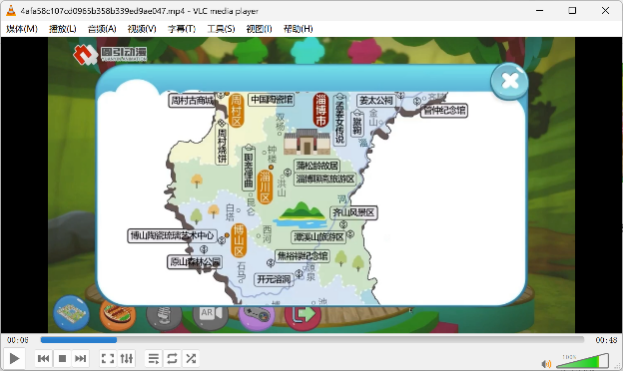The width and height of the screenshot is (623, 371).
Task: Open the 媒体(M) menu
Action: 22,29
